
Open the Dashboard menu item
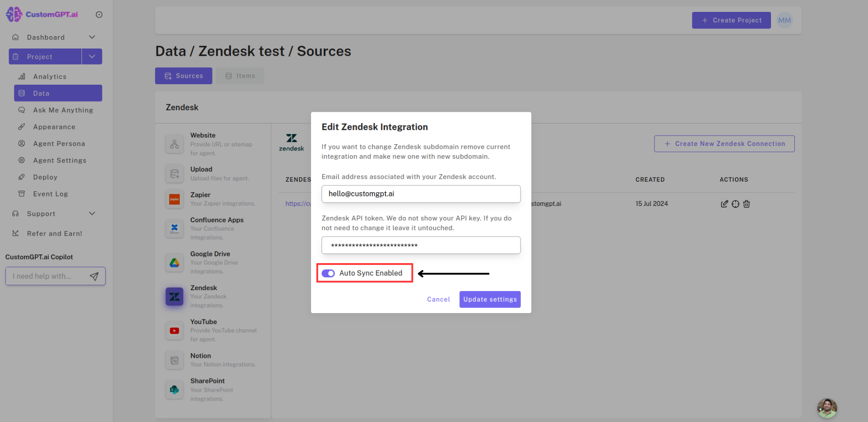46,37
